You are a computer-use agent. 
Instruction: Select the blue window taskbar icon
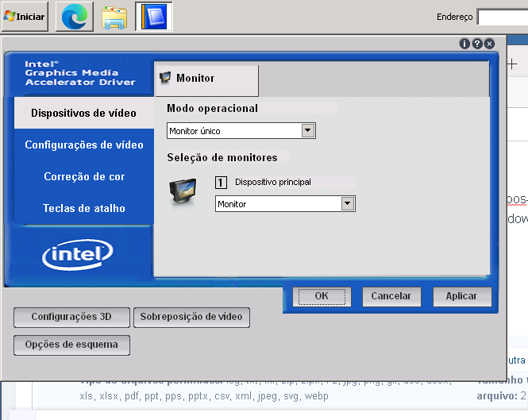point(154,17)
